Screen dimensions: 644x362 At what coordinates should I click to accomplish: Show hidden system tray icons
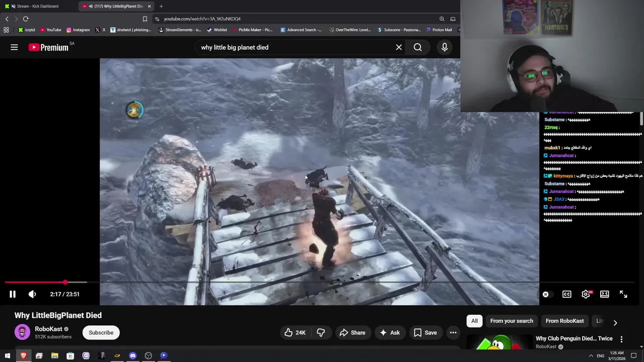(x=591, y=355)
